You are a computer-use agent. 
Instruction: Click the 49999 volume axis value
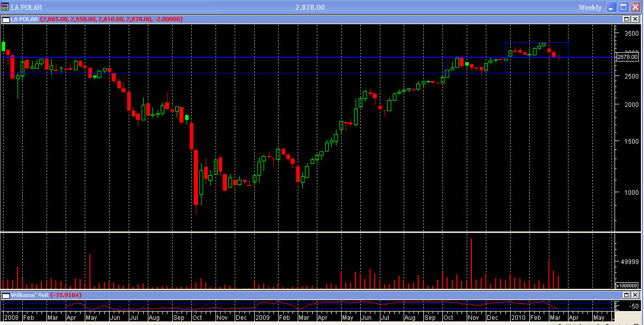coord(630,262)
